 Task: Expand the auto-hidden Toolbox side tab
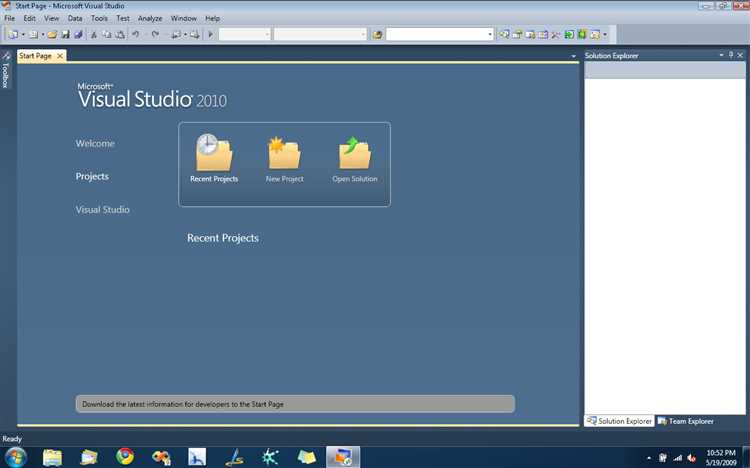pos(6,72)
